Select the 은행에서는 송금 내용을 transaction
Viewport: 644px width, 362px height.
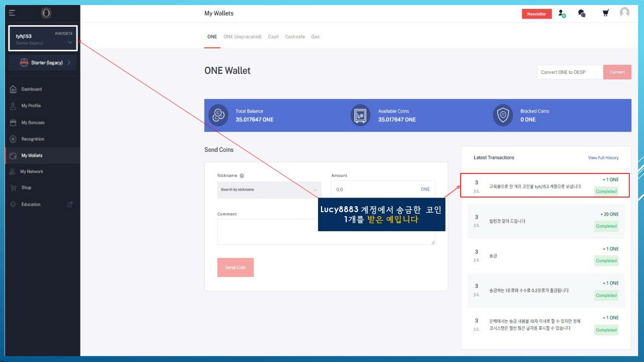point(546,325)
